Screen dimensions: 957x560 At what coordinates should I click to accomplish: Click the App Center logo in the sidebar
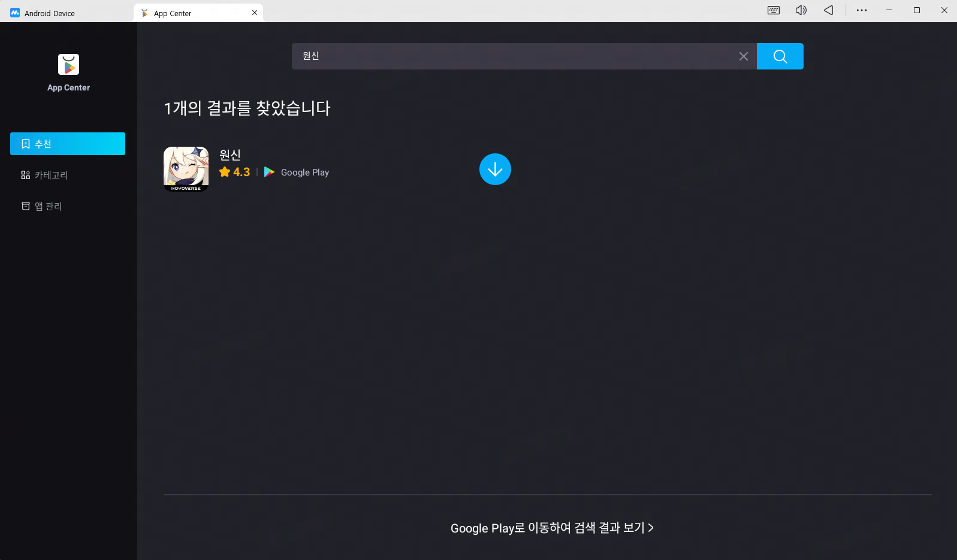pyautogui.click(x=68, y=65)
